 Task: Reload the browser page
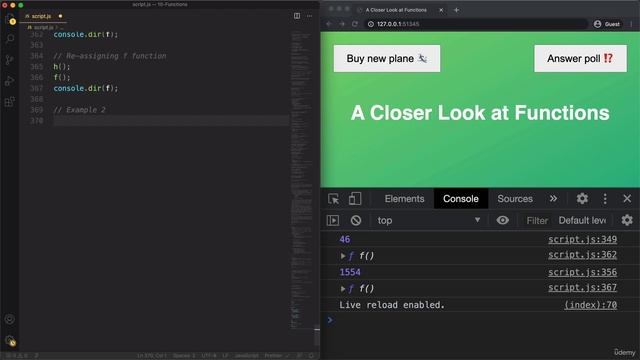coord(355,24)
